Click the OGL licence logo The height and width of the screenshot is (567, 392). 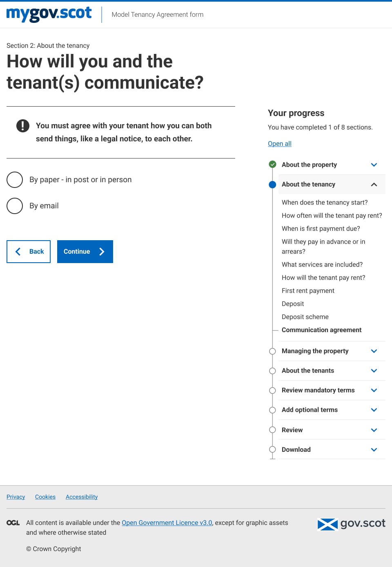(13, 523)
